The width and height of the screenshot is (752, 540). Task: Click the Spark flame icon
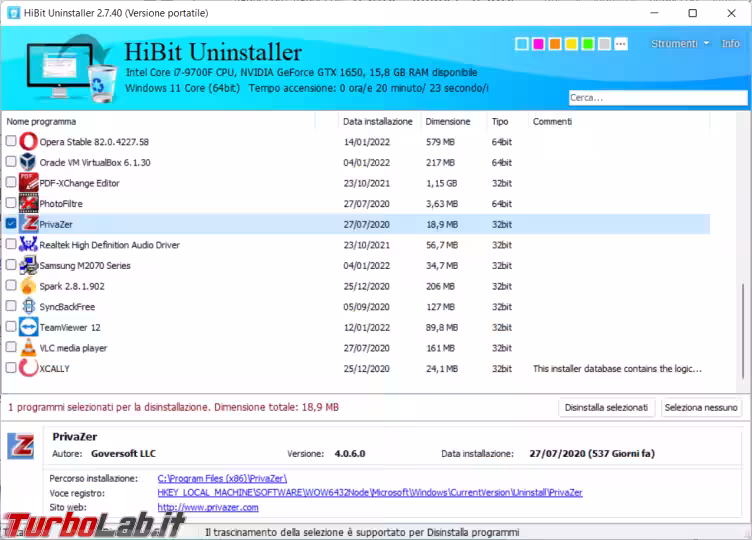click(x=28, y=286)
